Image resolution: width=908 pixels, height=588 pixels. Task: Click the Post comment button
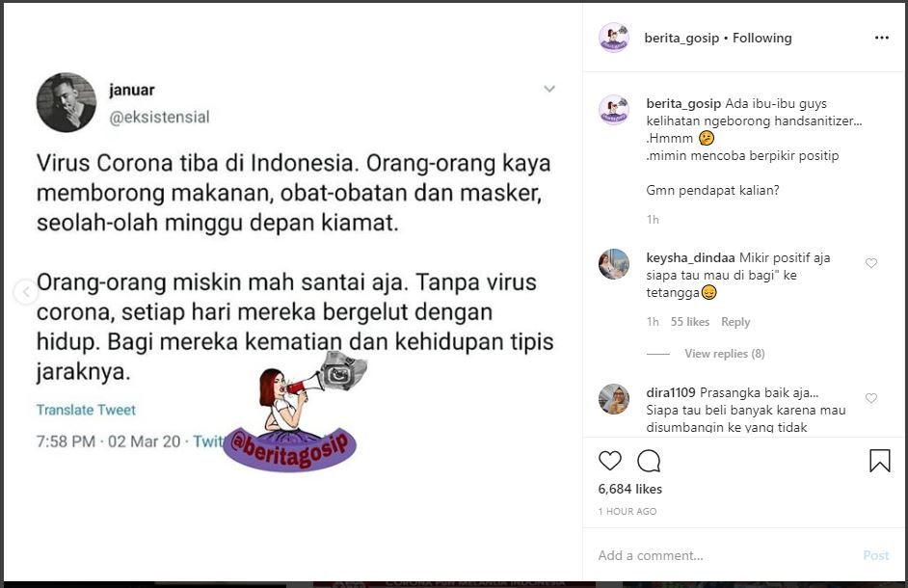pyautogui.click(x=875, y=555)
